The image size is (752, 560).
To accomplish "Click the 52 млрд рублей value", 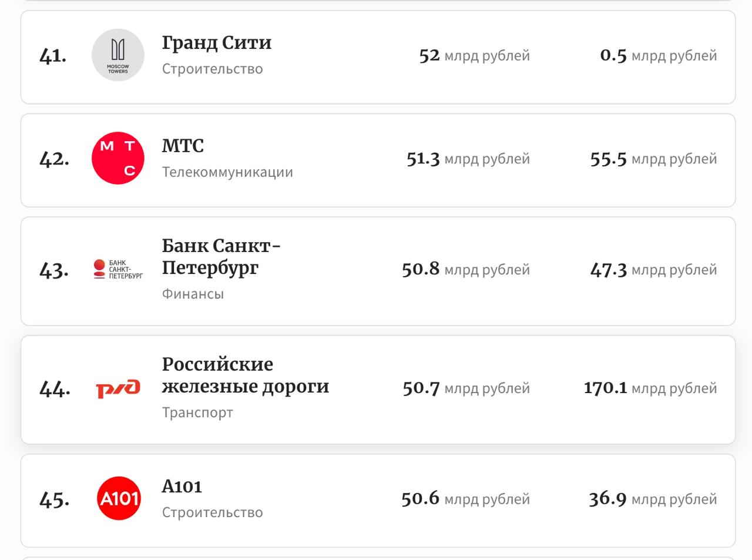I will click(475, 55).
